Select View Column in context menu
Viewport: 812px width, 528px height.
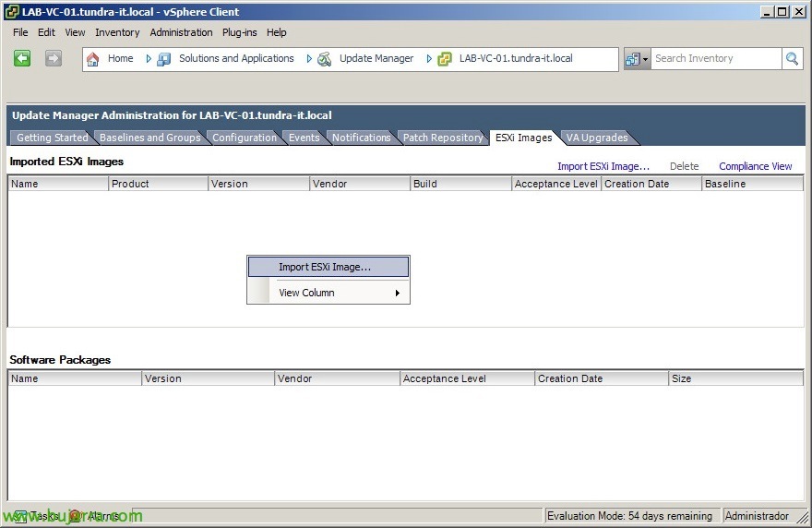click(328, 293)
